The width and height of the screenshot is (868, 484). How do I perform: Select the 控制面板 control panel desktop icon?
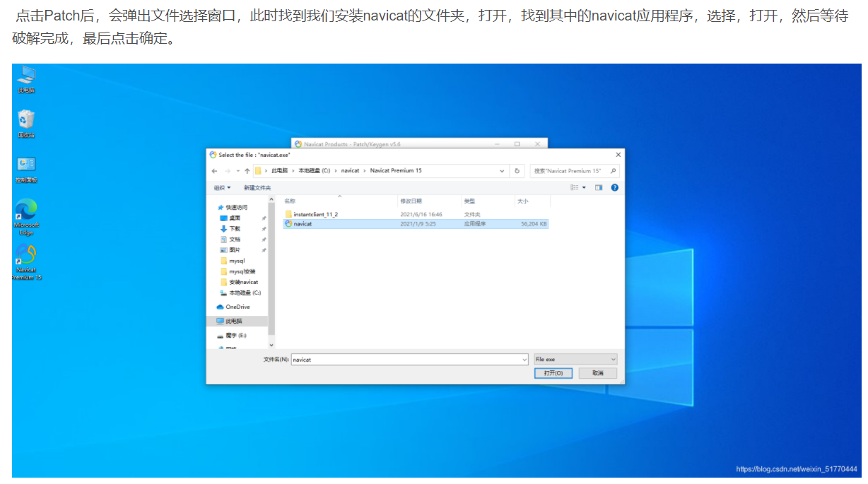click(26, 170)
